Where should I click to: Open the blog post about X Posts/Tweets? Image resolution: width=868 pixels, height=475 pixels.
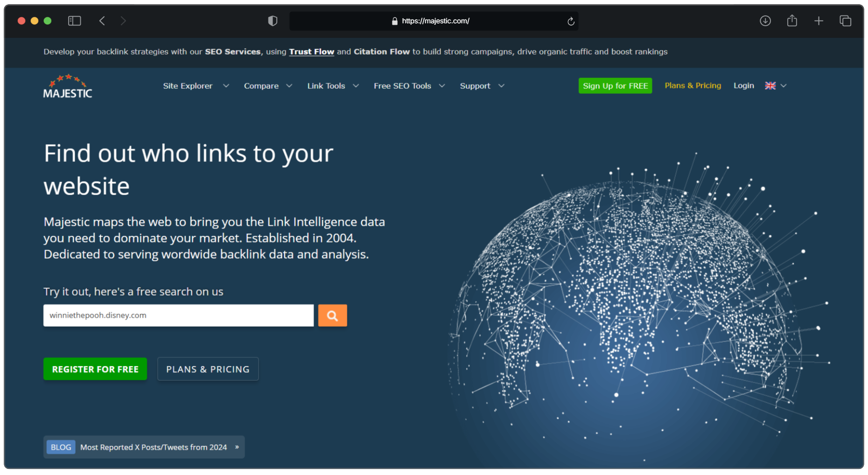pos(144,447)
